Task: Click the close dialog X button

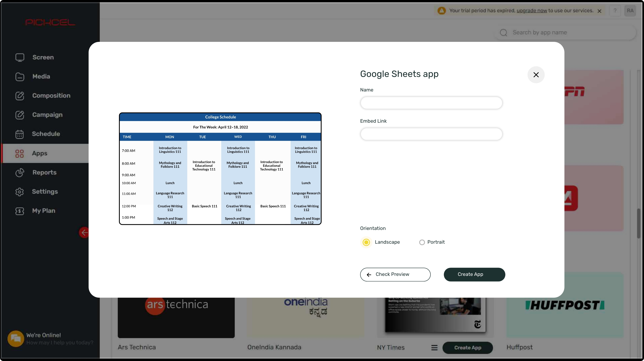Action: coord(536,74)
